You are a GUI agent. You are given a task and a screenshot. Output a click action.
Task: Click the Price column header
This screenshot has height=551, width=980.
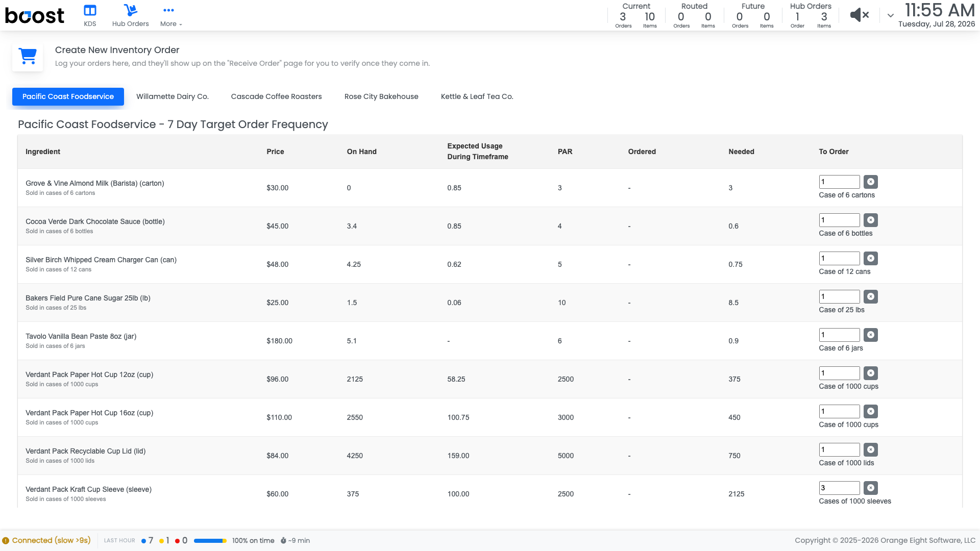coord(275,152)
